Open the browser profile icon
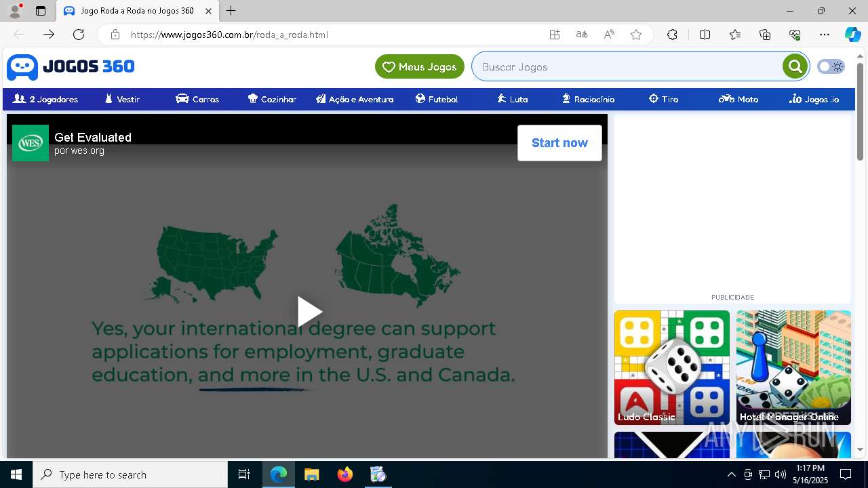The width and height of the screenshot is (868, 488). click(14, 11)
